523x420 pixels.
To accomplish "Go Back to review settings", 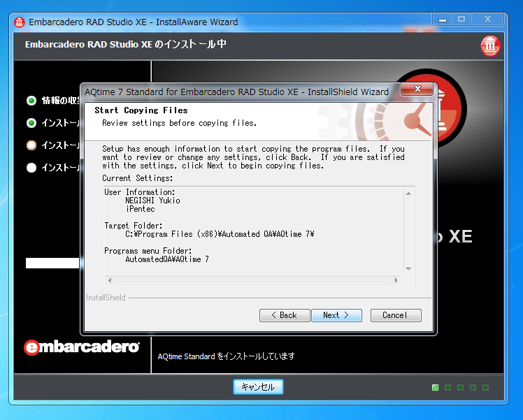I will [x=285, y=315].
